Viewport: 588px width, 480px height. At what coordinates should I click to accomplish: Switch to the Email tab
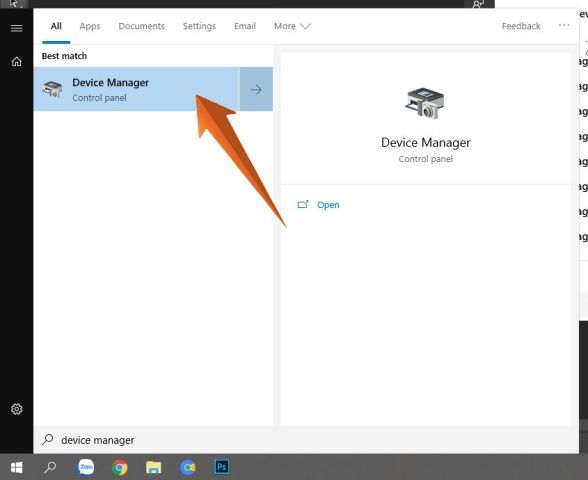click(x=245, y=26)
